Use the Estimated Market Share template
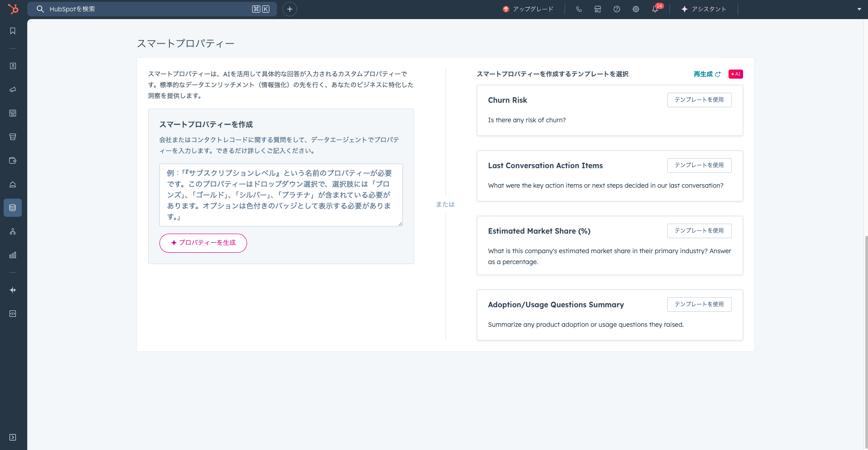This screenshot has height=450, width=868. pos(699,231)
